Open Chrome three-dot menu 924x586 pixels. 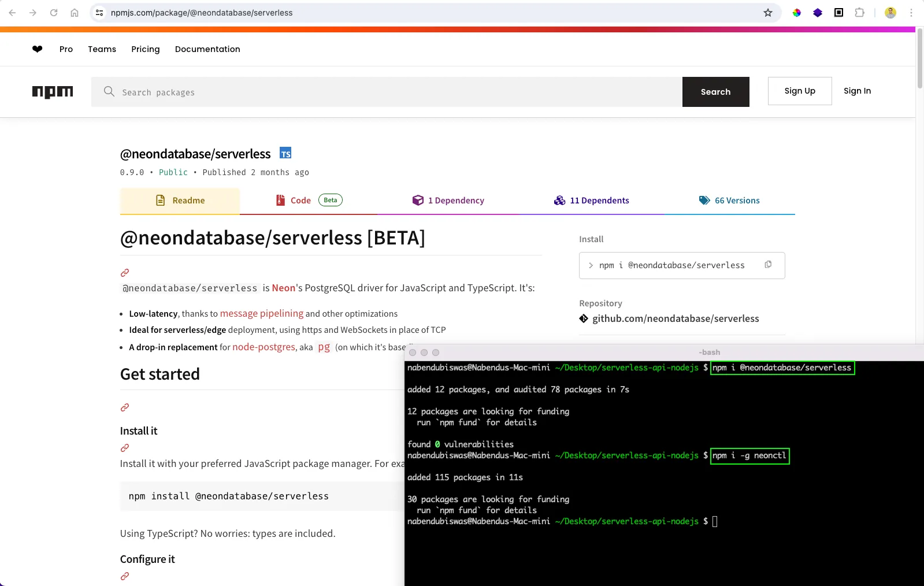911,13
